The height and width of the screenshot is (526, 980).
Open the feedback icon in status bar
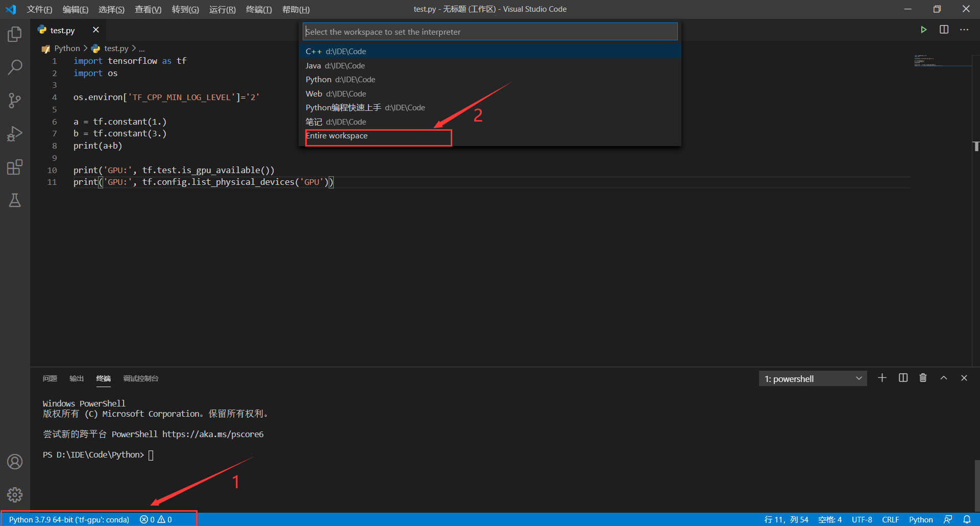click(x=948, y=519)
